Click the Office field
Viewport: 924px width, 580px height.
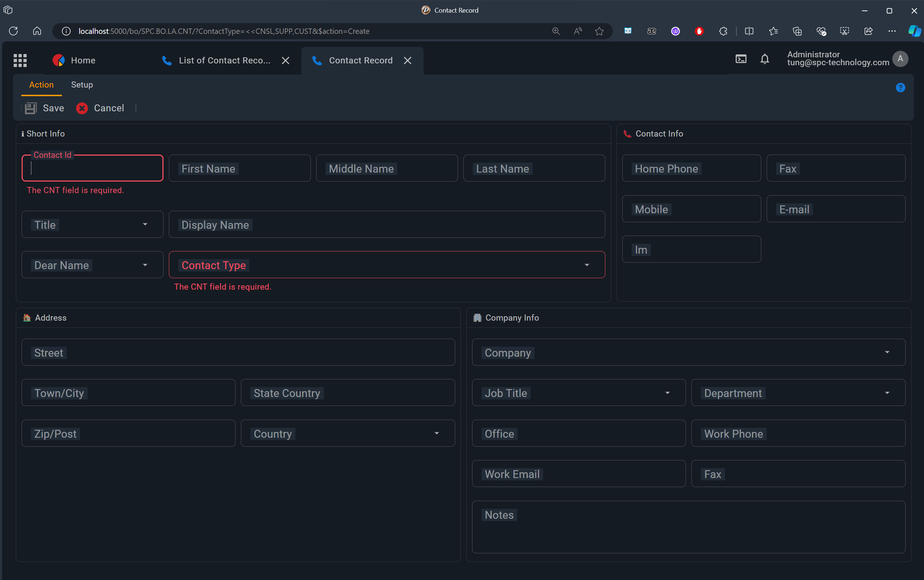[x=579, y=433]
